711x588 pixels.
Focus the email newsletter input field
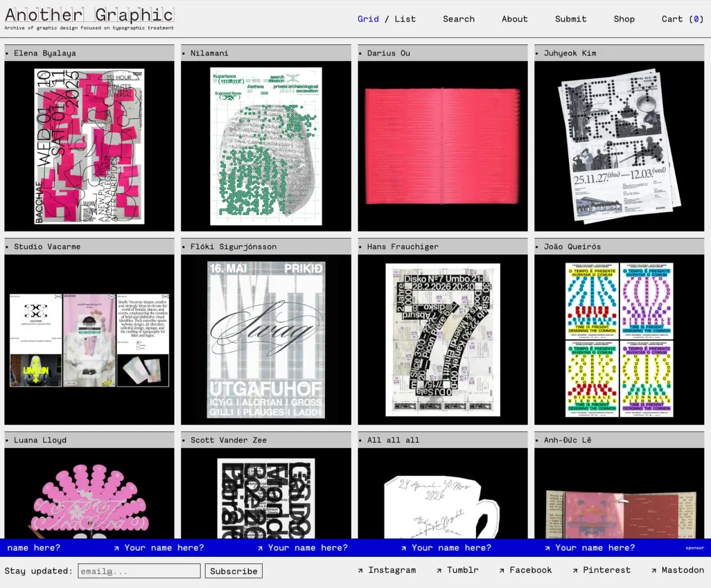coord(139,571)
